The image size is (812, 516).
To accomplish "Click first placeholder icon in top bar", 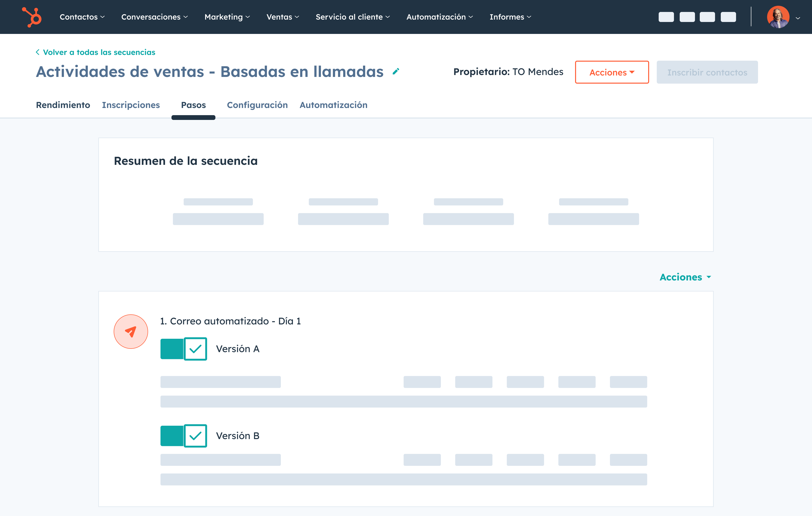I will [666, 17].
